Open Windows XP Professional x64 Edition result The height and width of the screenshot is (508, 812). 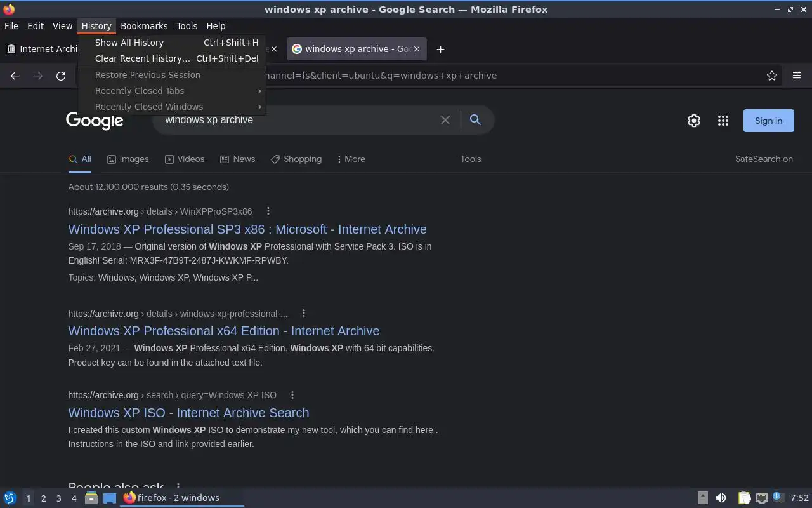point(224,331)
